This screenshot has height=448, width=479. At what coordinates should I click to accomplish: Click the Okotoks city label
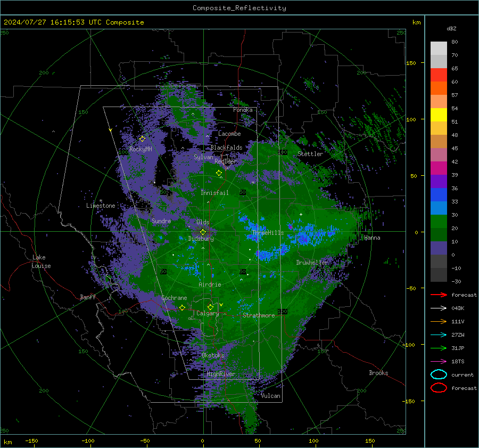[x=213, y=355]
